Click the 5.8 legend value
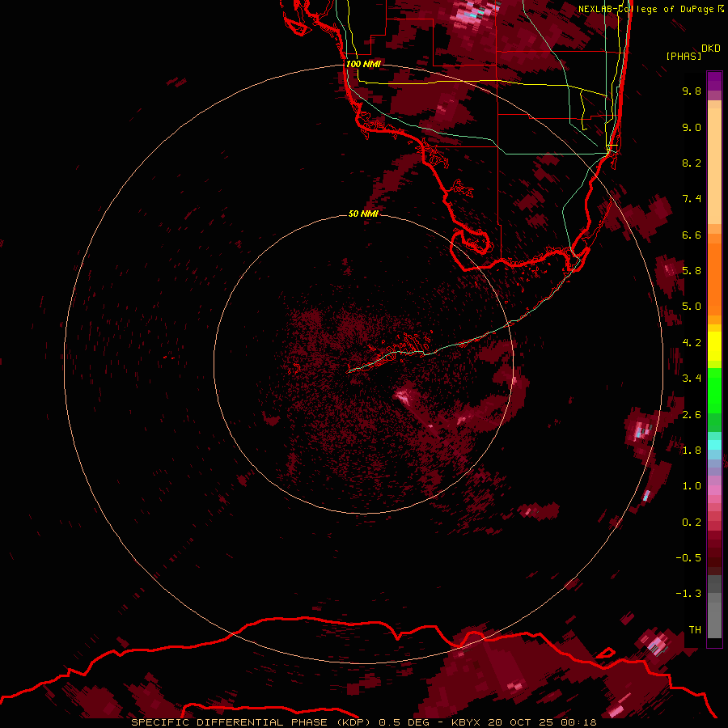The image size is (728, 728). 692,271
